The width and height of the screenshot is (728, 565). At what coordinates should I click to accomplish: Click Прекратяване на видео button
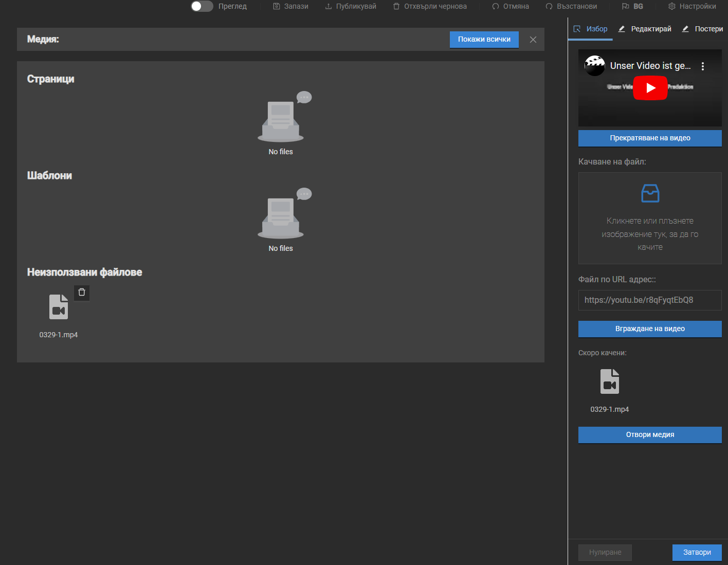(x=650, y=138)
